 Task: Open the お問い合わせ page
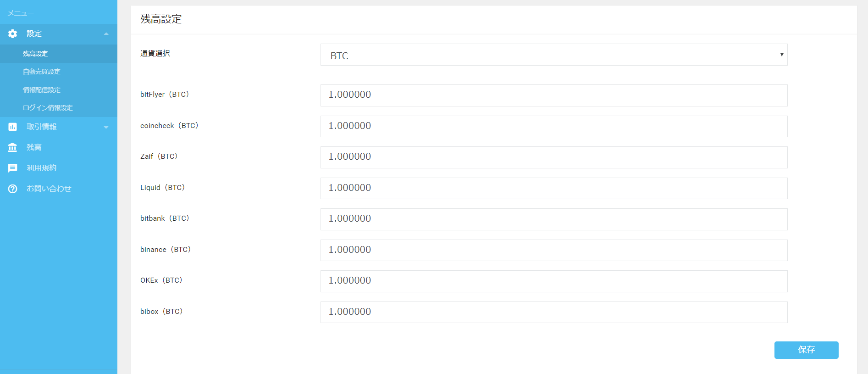(49, 189)
